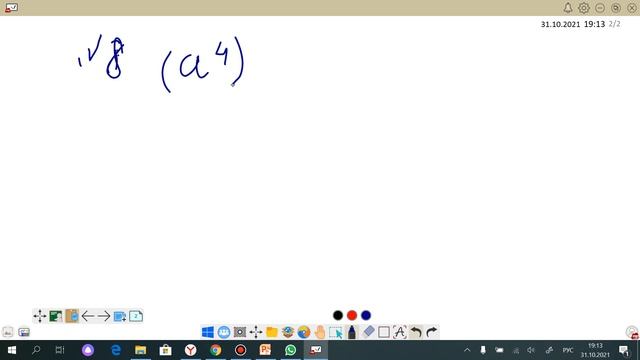Launch Microsoft Edge from taskbar
Image resolution: width=640 pixels, height=360 pixels.
(x=116, y=350)
